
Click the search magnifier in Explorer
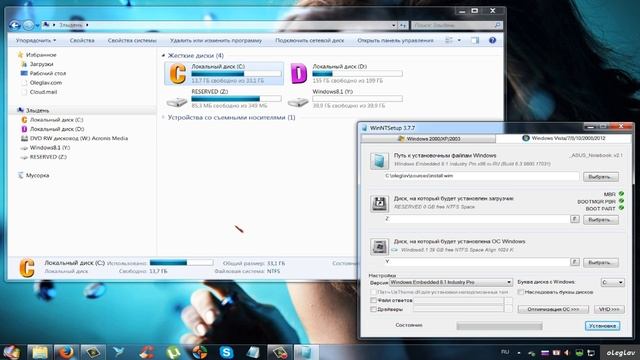497,25
